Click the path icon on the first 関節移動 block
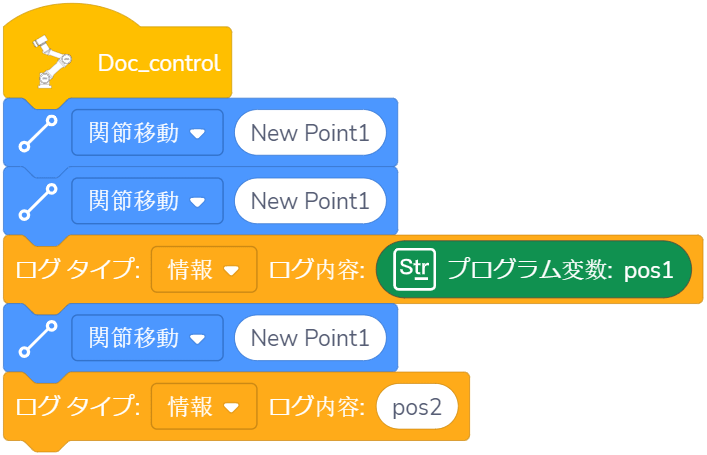 coord(36,133)
